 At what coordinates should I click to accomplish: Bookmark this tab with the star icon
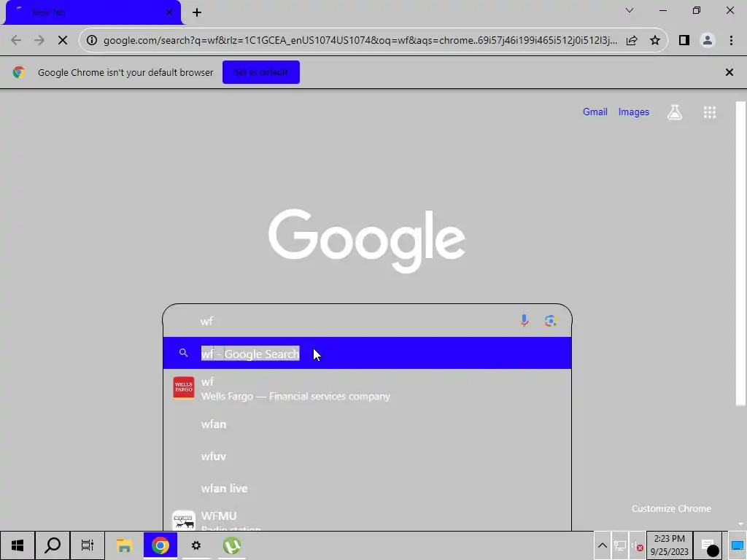655,41
